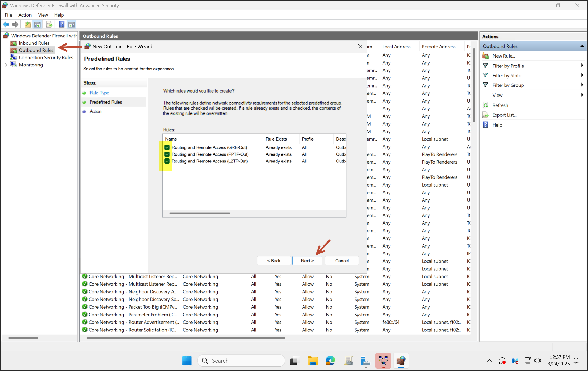Toggle the Routing and Remote Access L2TP-Out checkbox
Image resolution: width=588 pixels, height=371 pixels.
(x=167, y=161)
